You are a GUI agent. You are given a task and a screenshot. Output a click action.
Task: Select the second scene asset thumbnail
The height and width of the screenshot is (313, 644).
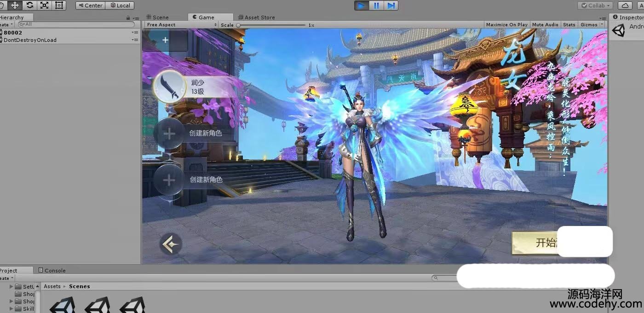pos(97,305)
